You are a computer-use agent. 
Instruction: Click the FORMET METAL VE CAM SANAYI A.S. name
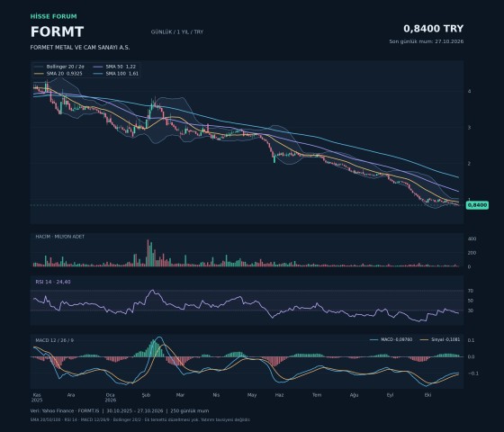80,47
